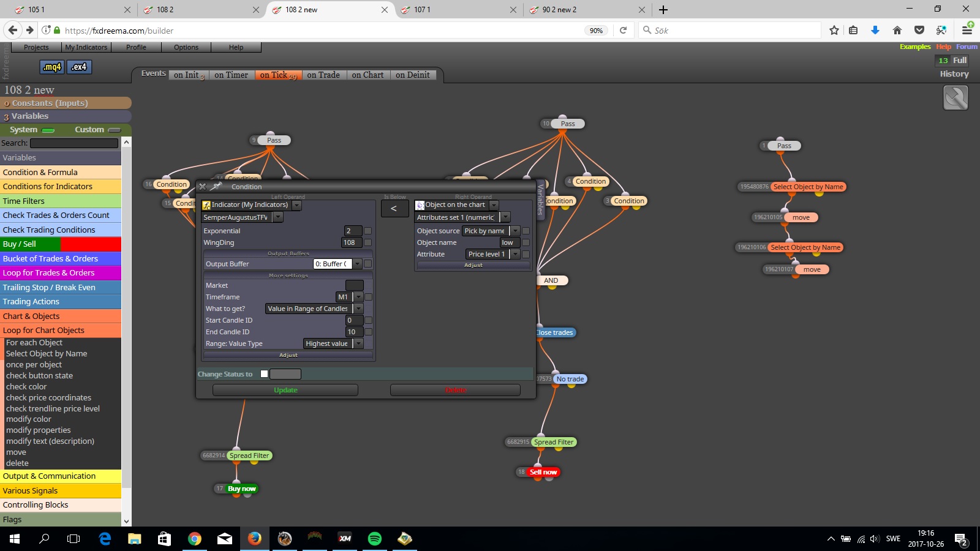Enable the Change Status to checkbox
The image size is (980, 551).
[264, 374]
